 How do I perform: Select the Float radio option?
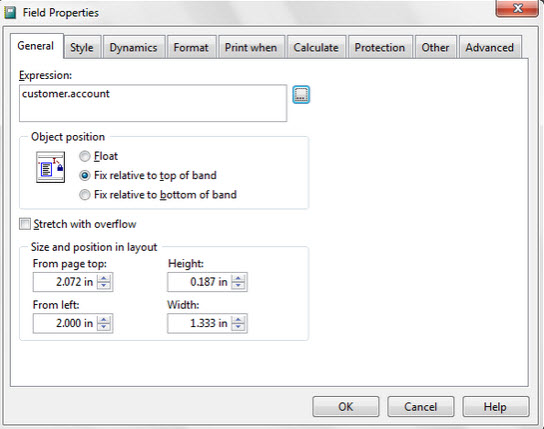84,156
